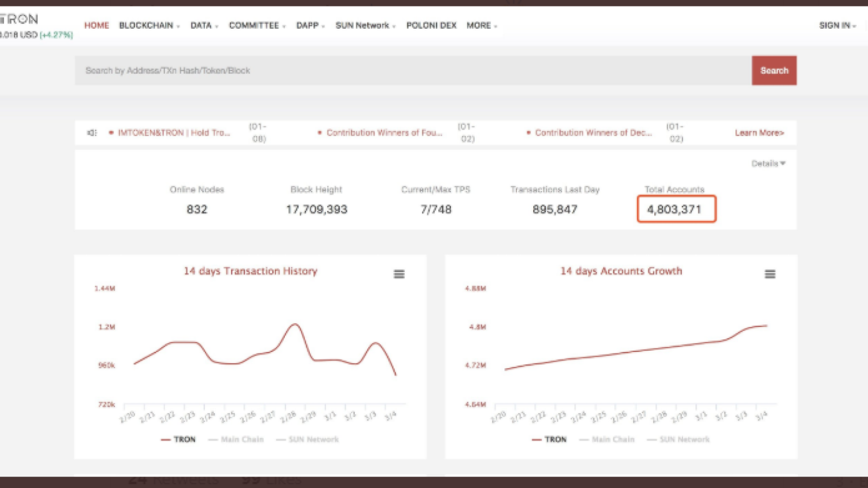The height and width of the screenshot is (488, 868).
Task: Go to HOME menu item
Action: [x=97, y=25]
